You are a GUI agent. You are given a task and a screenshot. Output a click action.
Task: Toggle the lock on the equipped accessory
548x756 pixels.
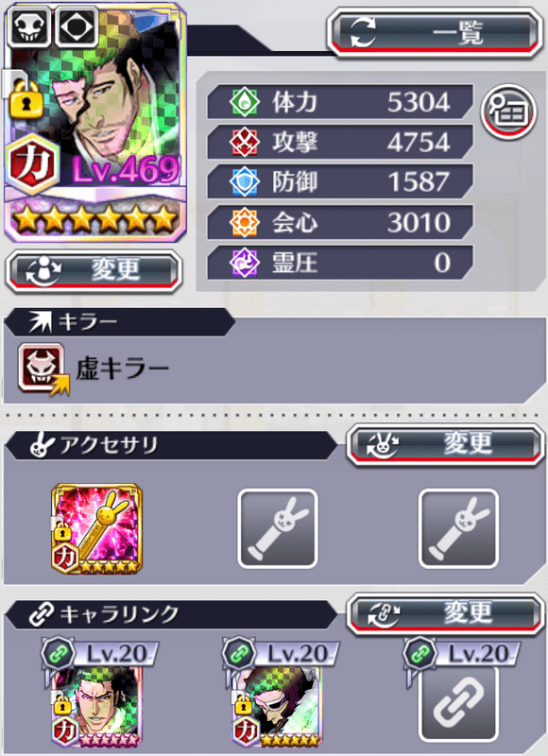61,533
